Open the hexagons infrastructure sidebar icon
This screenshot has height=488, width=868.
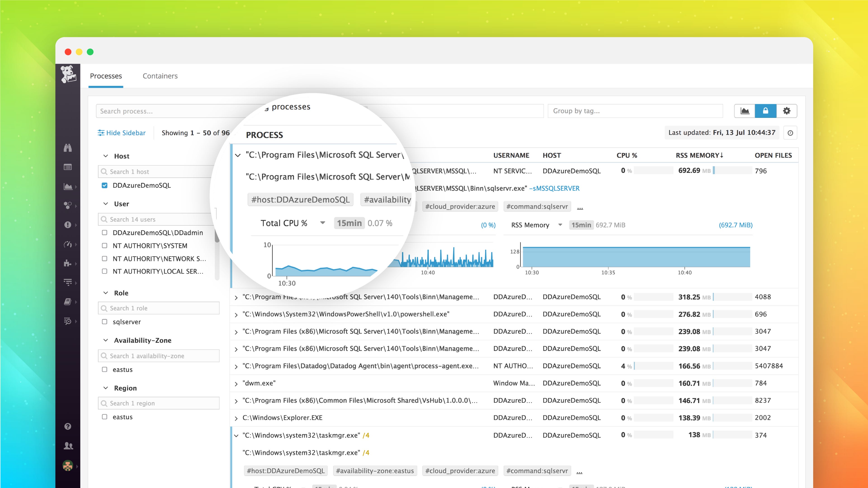coord(68,205)
